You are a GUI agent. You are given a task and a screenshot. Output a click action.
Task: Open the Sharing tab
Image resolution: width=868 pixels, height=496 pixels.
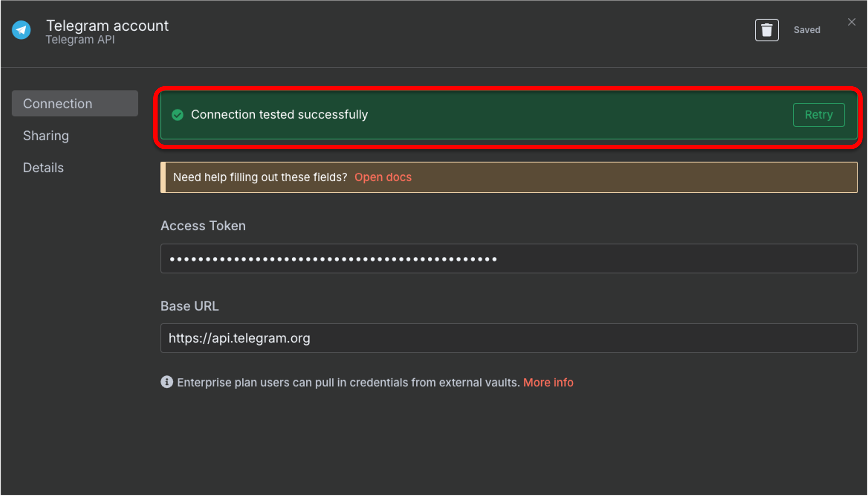pos(46,135)
